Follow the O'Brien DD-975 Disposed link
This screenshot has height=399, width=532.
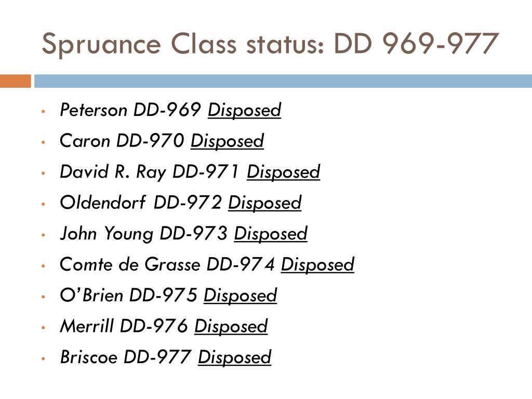click(x=240, y=296)
